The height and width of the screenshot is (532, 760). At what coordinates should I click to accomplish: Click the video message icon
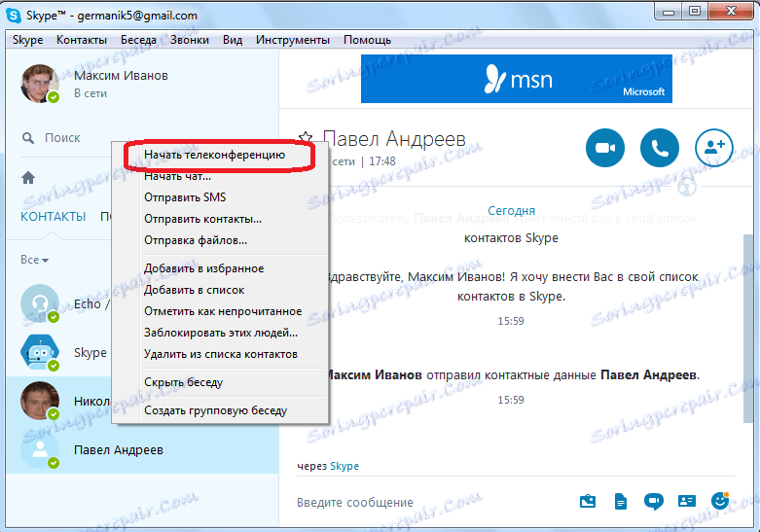click(x=653, y=501)
